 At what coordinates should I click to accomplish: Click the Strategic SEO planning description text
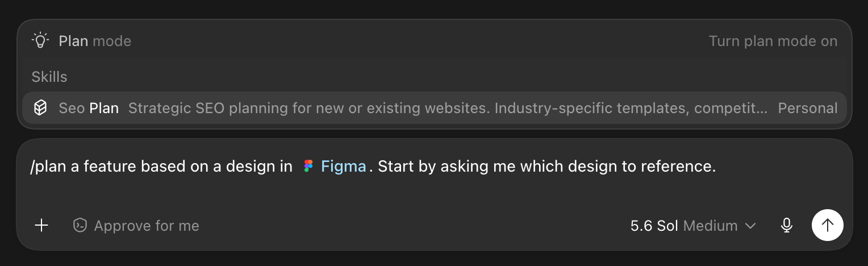[x=448, y=108]
